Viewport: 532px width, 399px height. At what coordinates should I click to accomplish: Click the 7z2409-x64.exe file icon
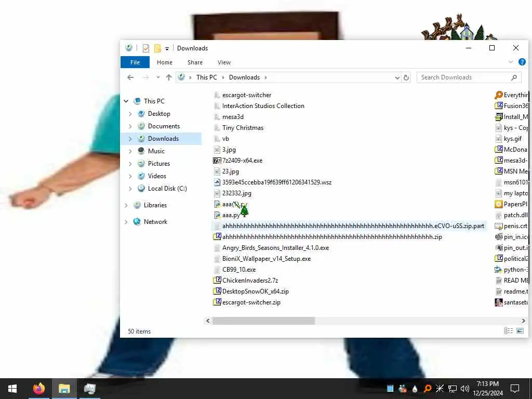(x=217, y=161)
